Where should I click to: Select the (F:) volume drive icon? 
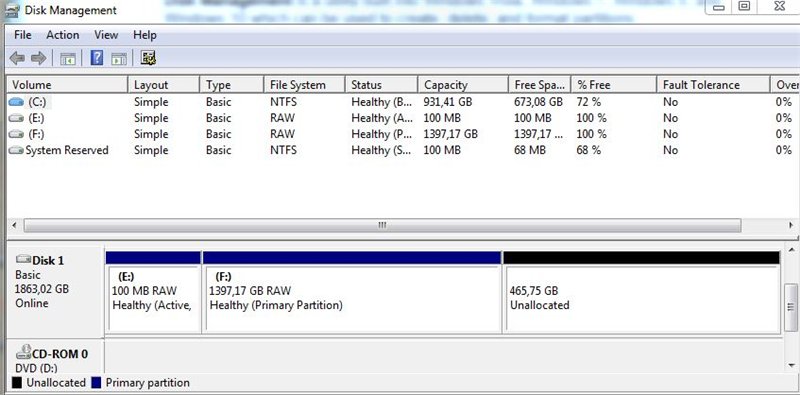click(16, 134)
